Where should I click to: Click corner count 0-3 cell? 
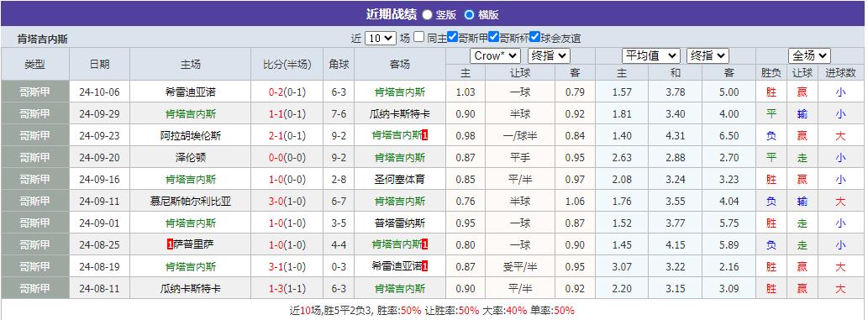[339, 266]
